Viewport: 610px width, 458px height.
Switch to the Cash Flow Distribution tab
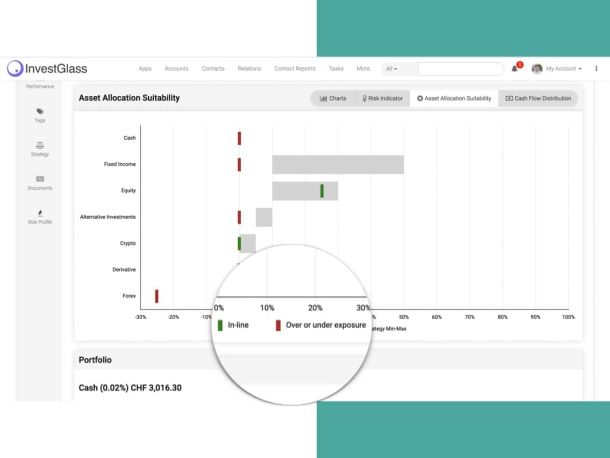click(x=538, y=98)
